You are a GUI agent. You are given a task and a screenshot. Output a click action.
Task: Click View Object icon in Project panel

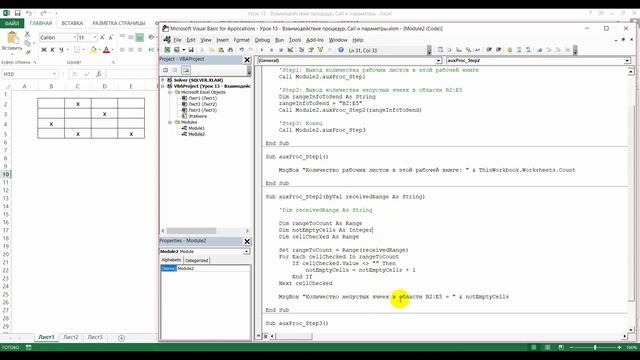(175, 70)
